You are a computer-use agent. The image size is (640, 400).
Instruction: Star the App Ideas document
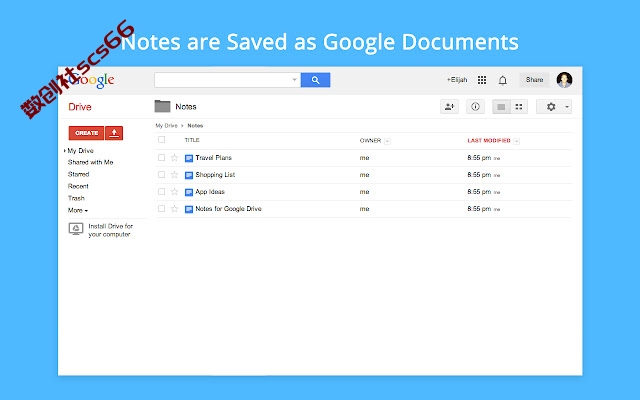click(x=174, y=192)
